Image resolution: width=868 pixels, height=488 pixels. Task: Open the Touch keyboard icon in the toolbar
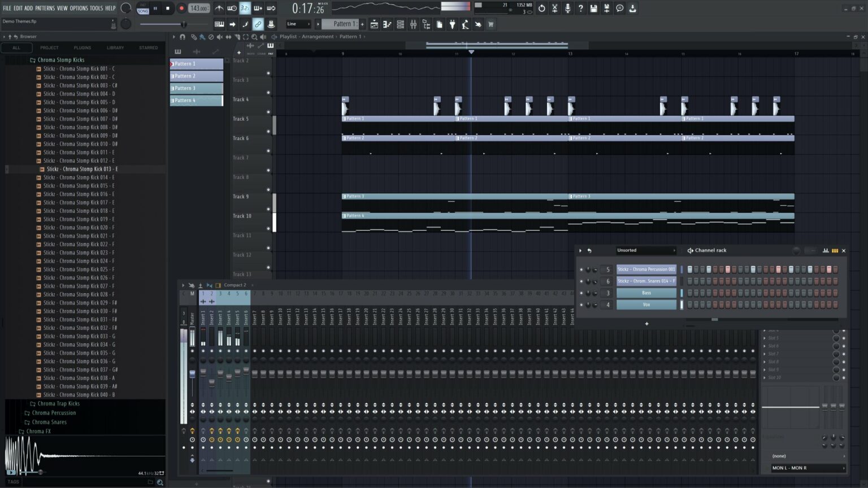coord(478,24)
